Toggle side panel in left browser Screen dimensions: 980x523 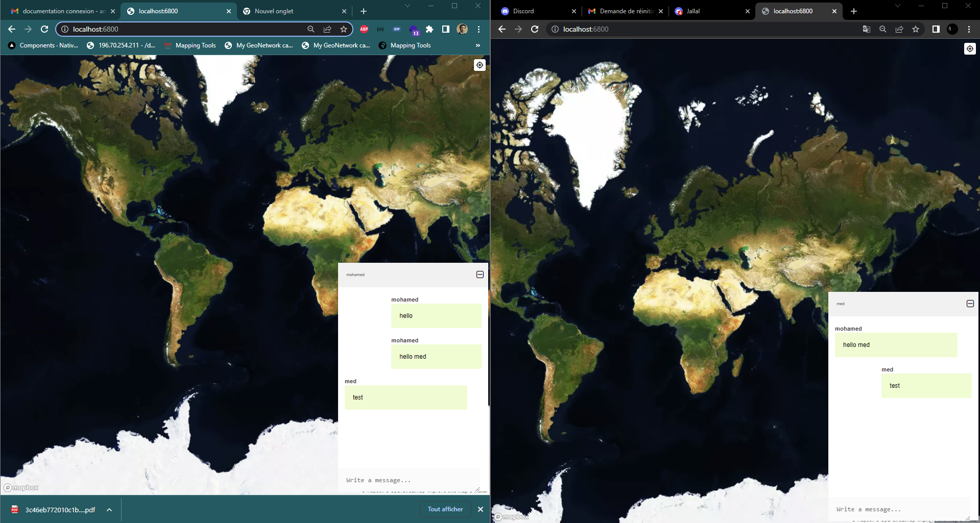click(446, 29)
